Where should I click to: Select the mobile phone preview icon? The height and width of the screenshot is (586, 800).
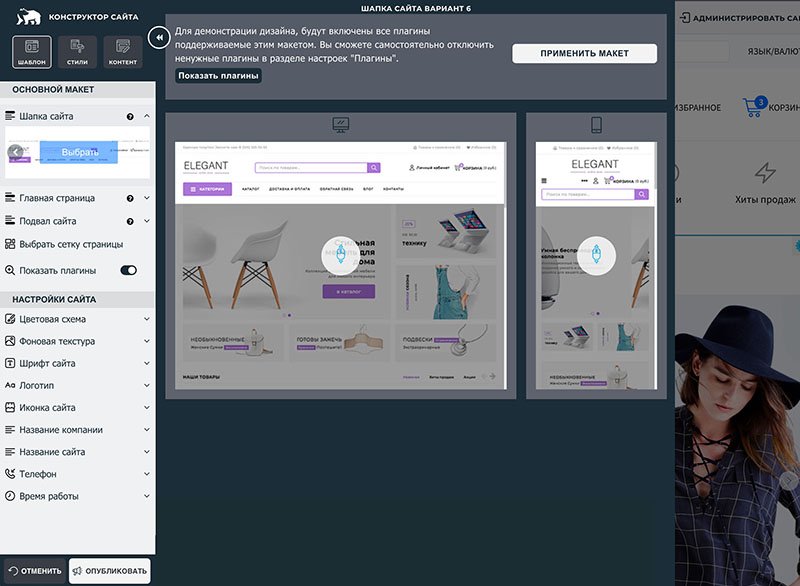click(596, 124)
